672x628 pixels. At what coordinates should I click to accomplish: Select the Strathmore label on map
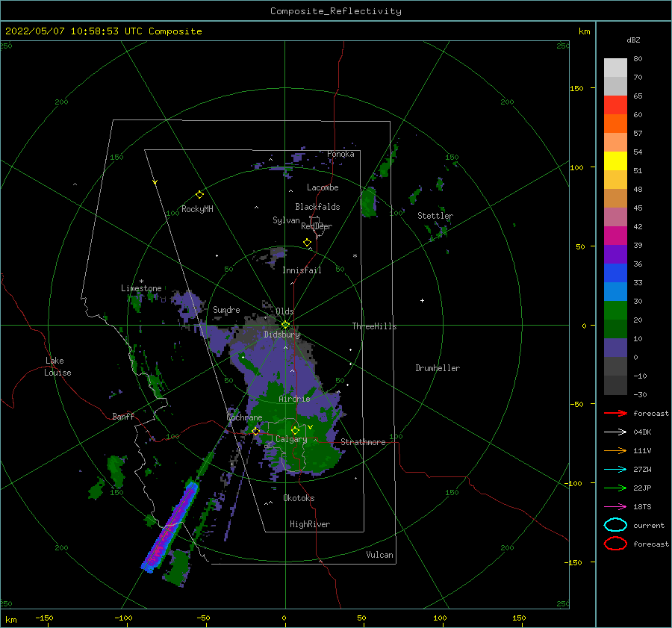[x=363, y=442]
